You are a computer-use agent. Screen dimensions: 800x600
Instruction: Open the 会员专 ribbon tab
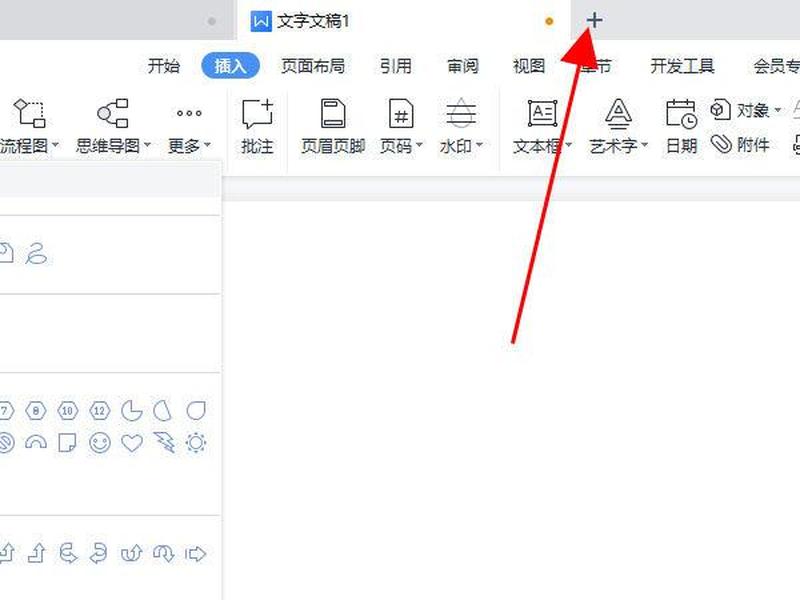777,66
